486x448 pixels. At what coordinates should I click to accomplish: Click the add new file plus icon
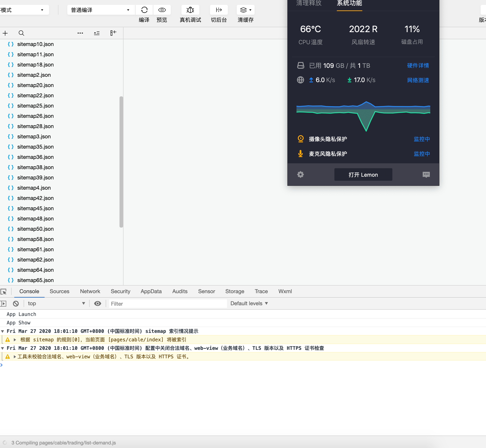[5, 33]
